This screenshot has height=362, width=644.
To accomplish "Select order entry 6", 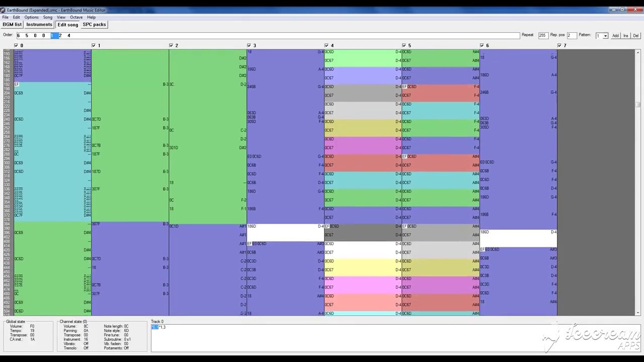I will pos(18,36).
